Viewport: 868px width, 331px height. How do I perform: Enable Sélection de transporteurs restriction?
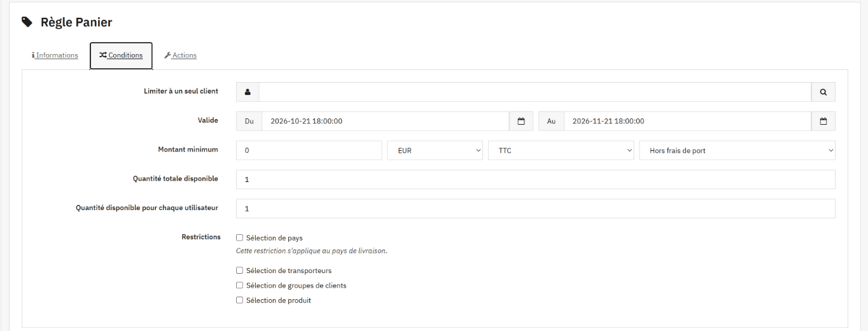(240, 271)
